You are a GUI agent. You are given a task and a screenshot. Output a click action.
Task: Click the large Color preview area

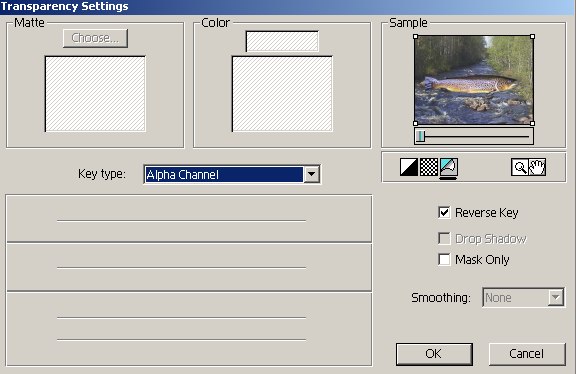[x=282, y=94]
